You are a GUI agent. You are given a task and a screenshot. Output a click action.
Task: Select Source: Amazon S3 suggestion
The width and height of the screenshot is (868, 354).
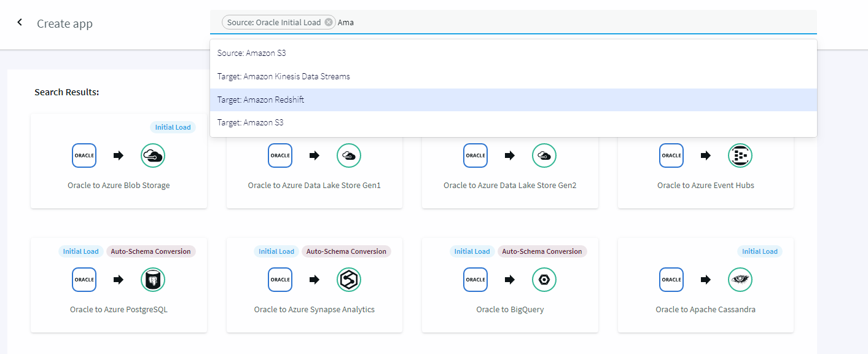[514, 53]
